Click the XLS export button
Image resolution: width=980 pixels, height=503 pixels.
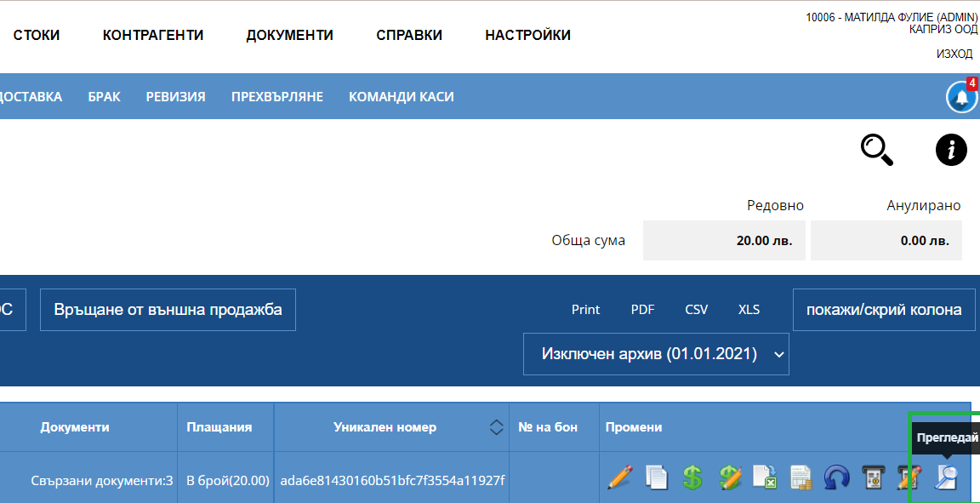[x=749, y=310]
